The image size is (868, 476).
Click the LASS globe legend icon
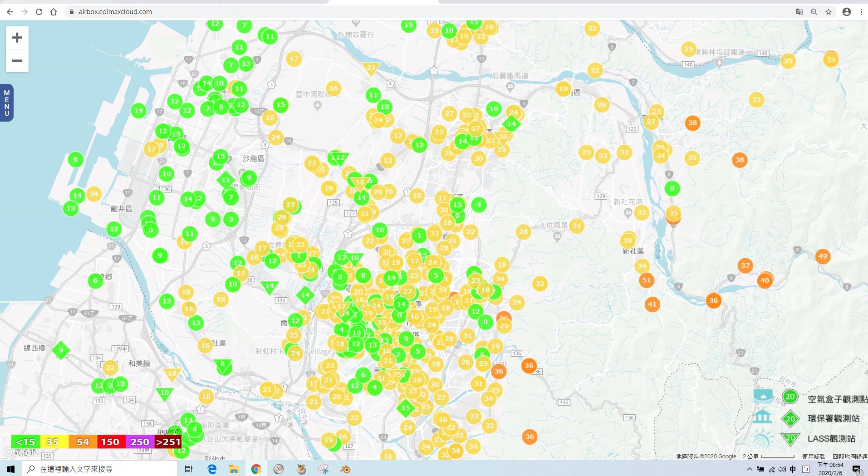click(763, 439)
